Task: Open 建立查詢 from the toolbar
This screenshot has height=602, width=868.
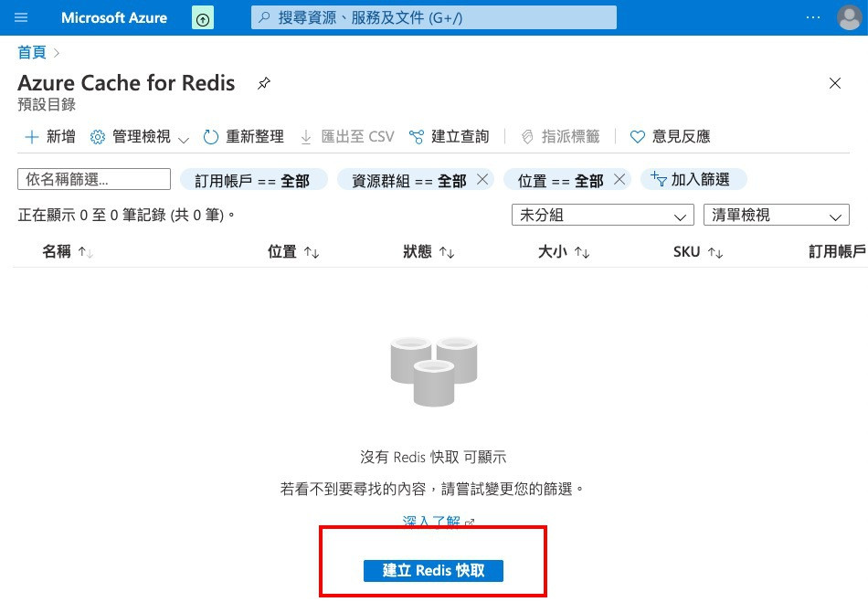Action: point(449,137)
